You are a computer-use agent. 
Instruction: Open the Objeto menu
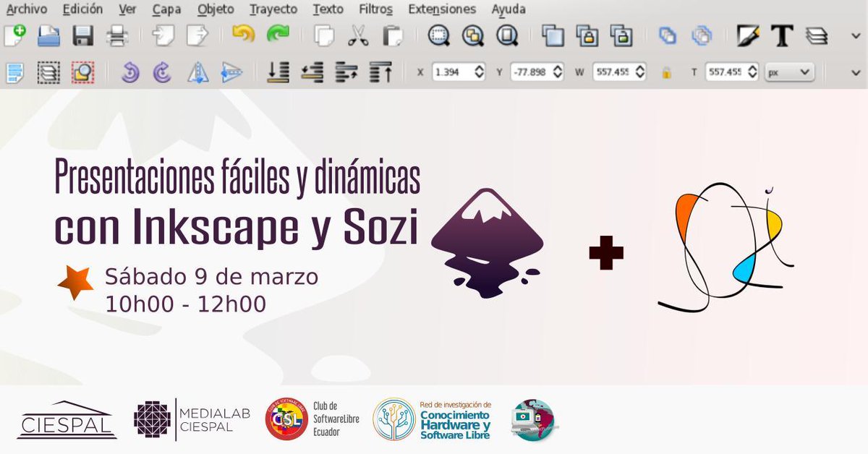tap(216, 9)
